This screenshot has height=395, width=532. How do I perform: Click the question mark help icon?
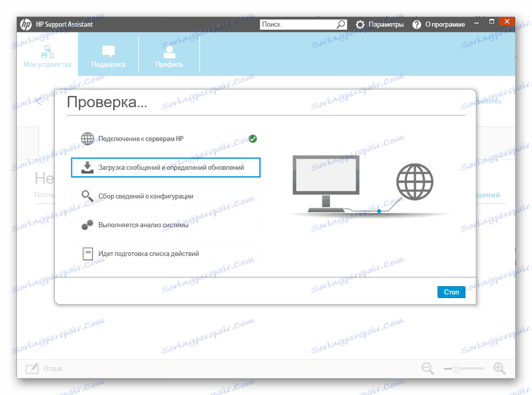click(x=416, y=24)
